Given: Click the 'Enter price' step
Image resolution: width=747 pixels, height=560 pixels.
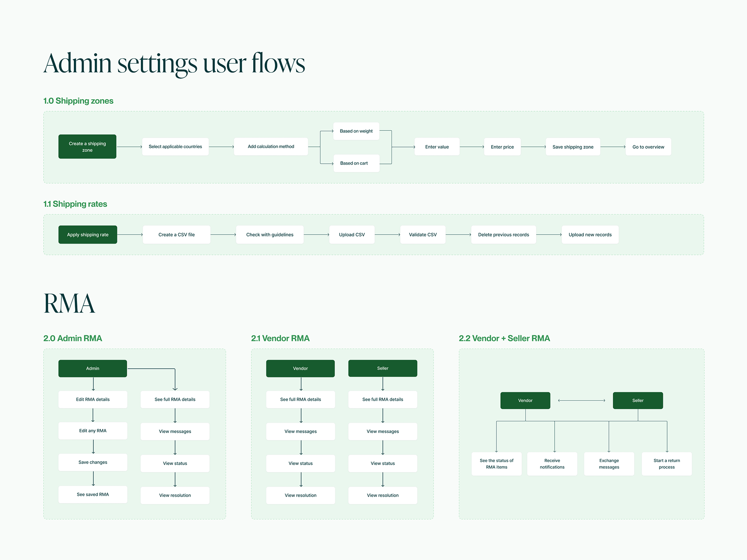Looking at the screenshot, I should click(502, 147).
